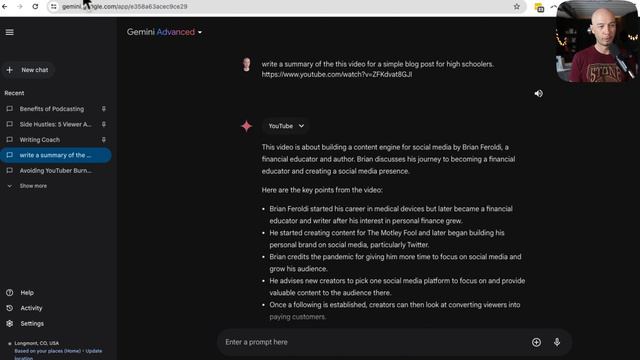Expand Show more recent chats
This screenshot has width=640, height=360.
pos(27,186)
